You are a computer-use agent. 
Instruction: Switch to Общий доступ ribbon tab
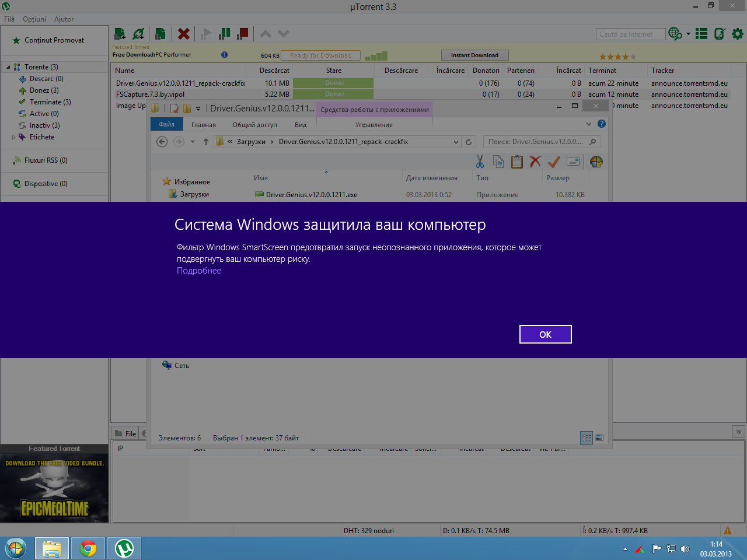pos(254,125)
